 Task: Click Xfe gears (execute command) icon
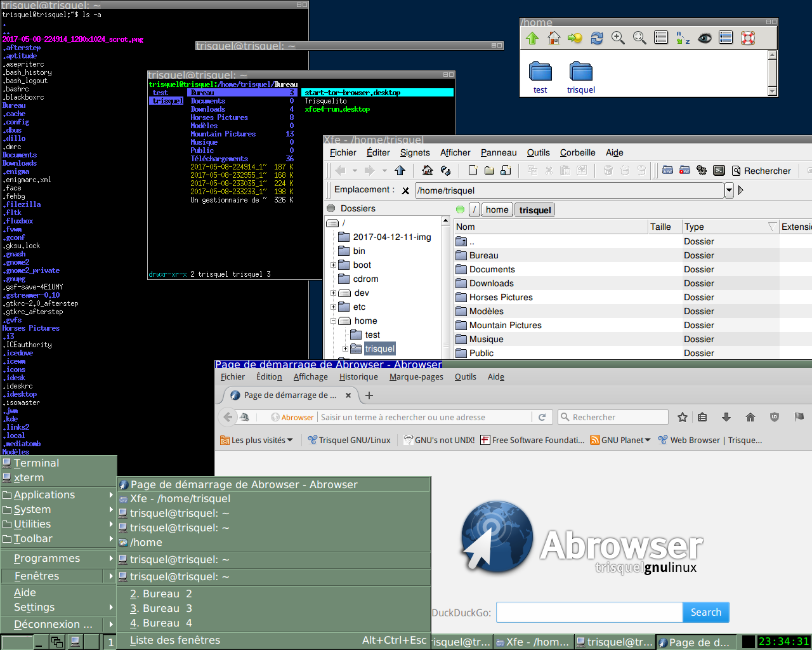click(x=702, y=170)
